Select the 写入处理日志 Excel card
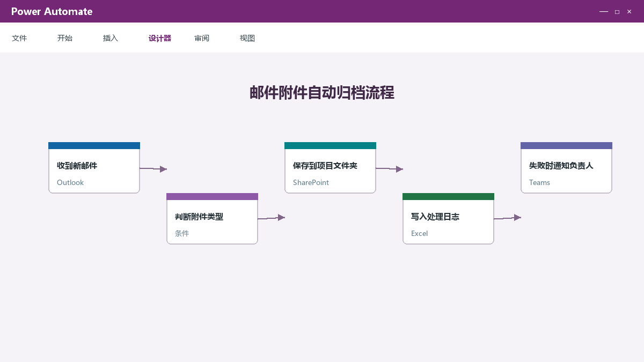644x362 pixels. coord(448,219)
